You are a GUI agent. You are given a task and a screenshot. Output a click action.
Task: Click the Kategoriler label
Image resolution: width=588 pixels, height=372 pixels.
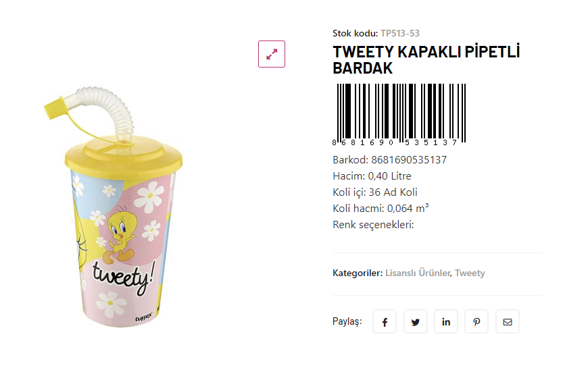click(358, 273)
